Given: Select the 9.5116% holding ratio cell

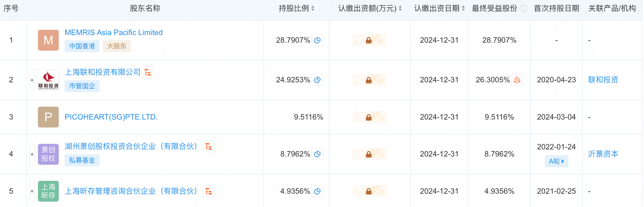Looking at the screenshot, I should 308,117.
